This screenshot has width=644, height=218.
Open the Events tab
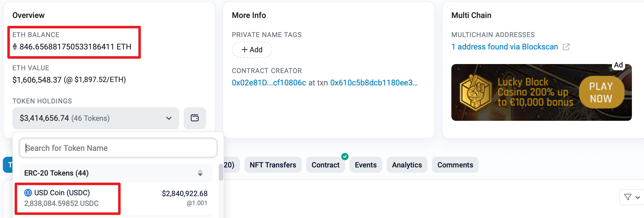(366, 165)
